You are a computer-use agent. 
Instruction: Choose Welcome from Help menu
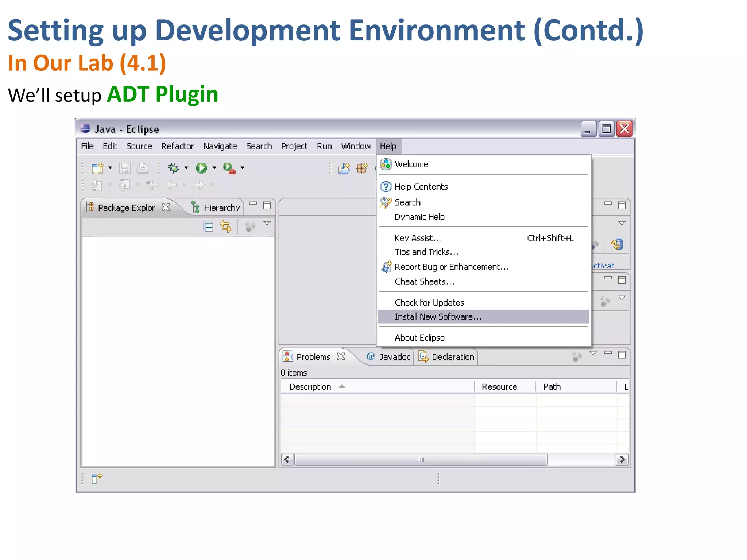tap(484, 164)
